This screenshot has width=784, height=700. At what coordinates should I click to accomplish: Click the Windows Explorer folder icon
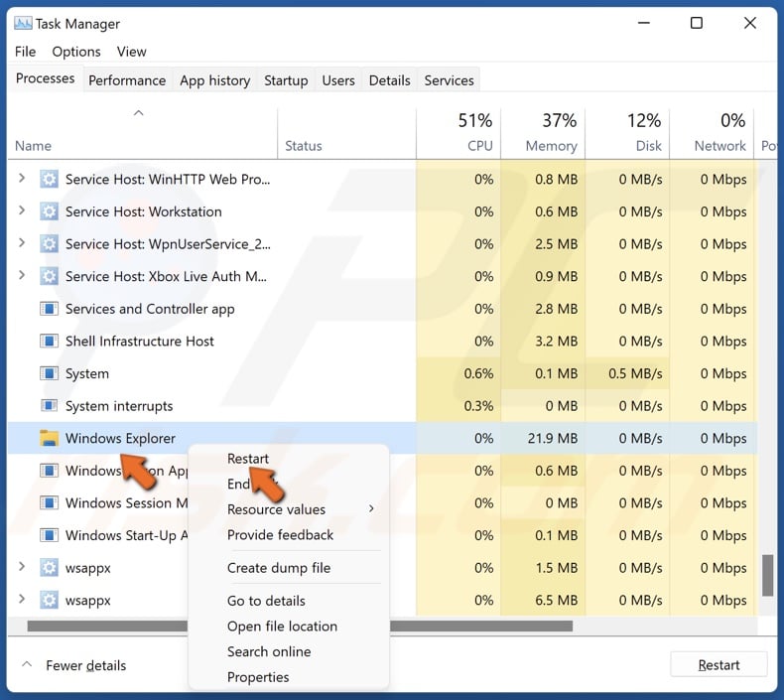(49, 438)
